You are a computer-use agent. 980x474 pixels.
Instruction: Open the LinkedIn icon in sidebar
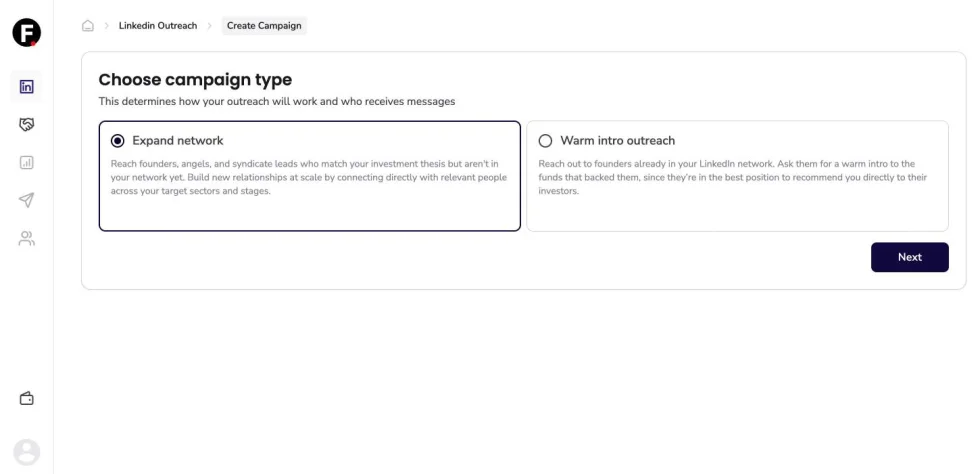coord(26,87)
